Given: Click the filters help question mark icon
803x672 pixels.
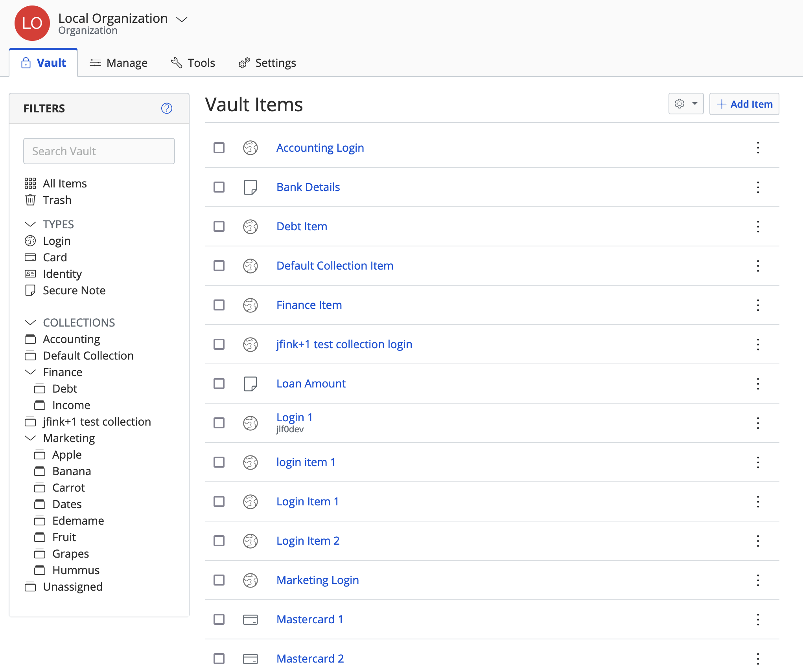Looking at the screenshot, I should click(x=167, y=108).
